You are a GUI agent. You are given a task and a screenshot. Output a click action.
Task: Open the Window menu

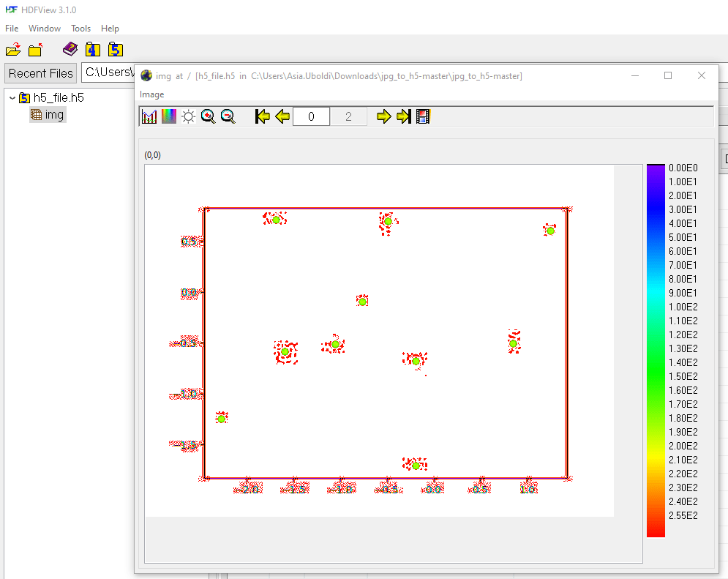(45, 29)
